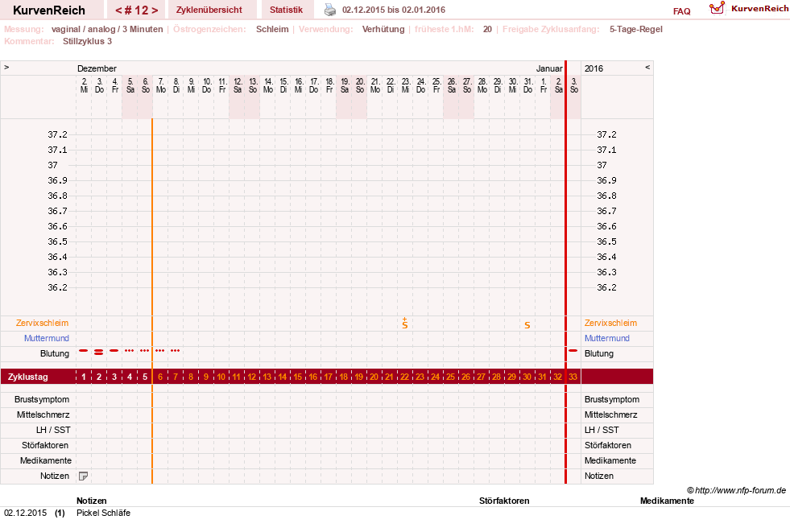Select cycle day 1 in Zyklustag row

click(x=84, y=377)
